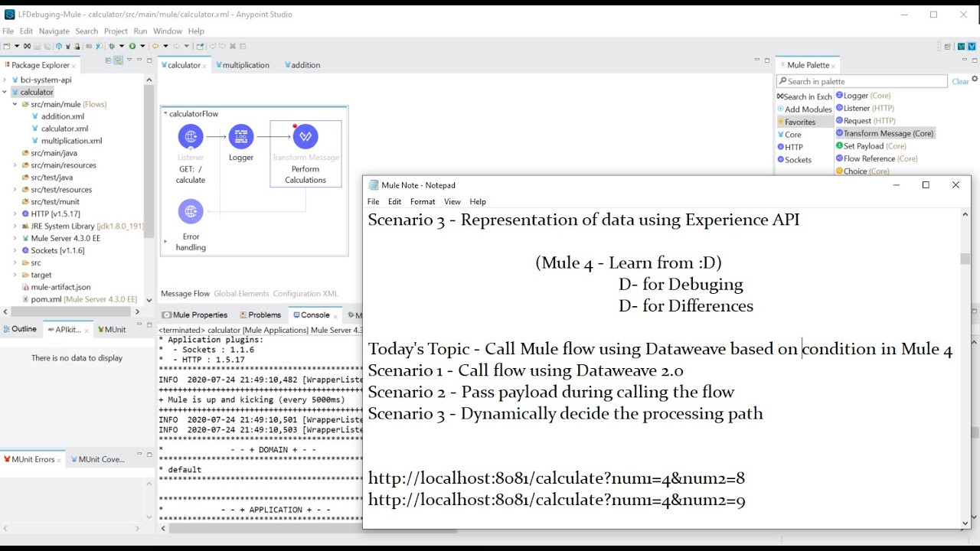Select Flow Reference (Core) in the palette
Screen dimensions: 980x551
coord(876,158)
